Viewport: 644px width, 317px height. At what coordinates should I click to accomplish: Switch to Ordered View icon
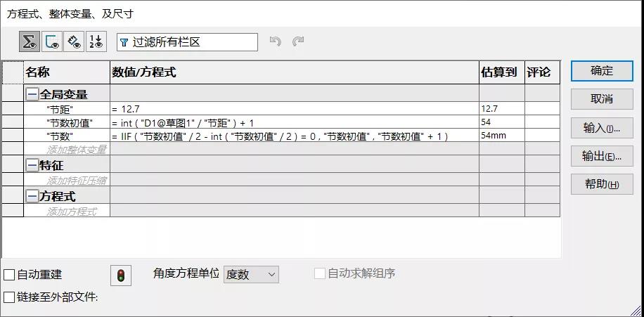(x=96, y=41)
